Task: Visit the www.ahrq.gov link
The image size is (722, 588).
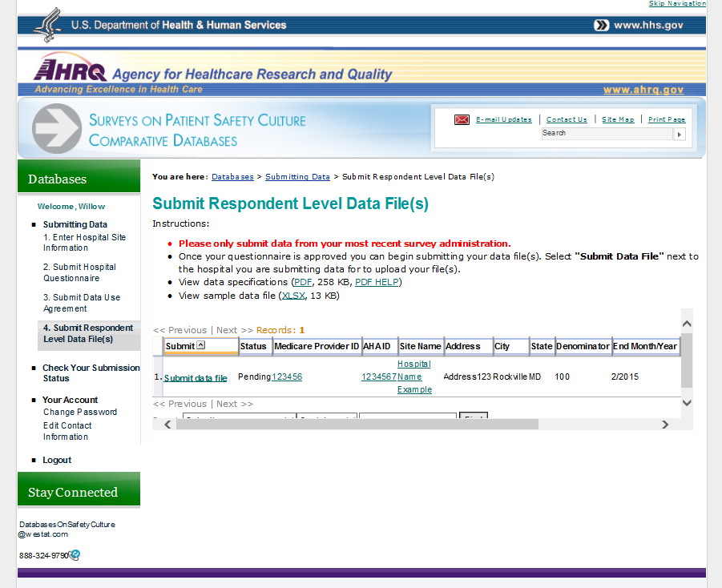Action: 643,90
